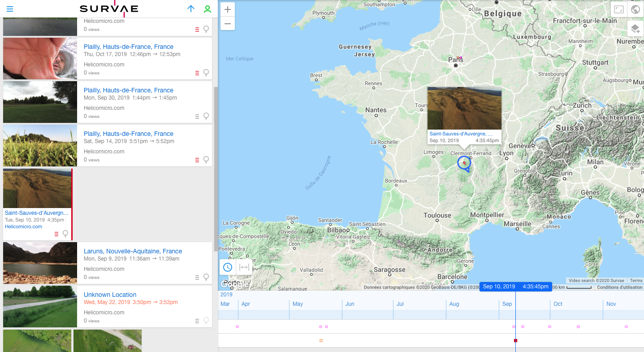Open details menu for Saint-Sauves video
Screen dimensions: 644x352
(x=56, y=234)
